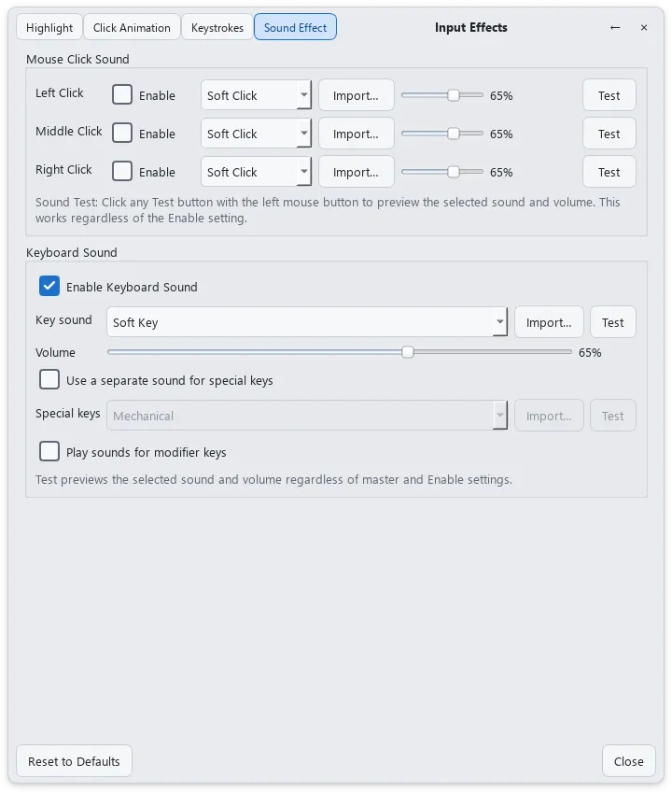This screenshot has width=672, height=792.
Task: Test the Middle Click sound
Action: tap(609, 134)
